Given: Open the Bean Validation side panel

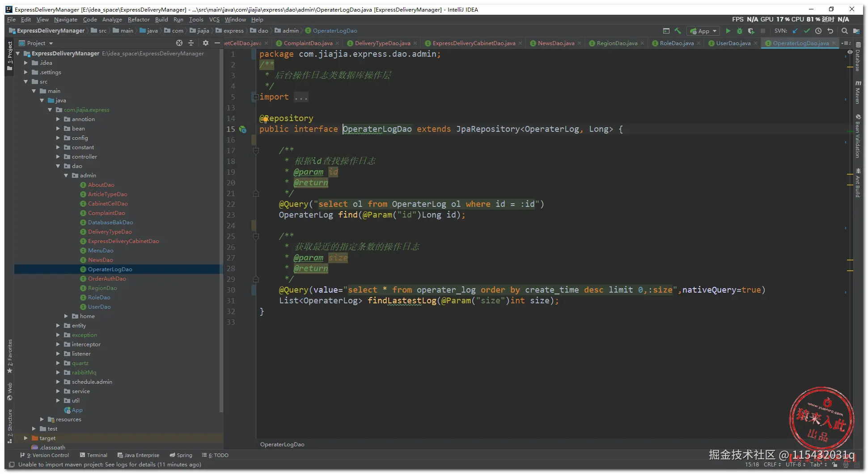Looking at the screenshot, I should 858,136.
